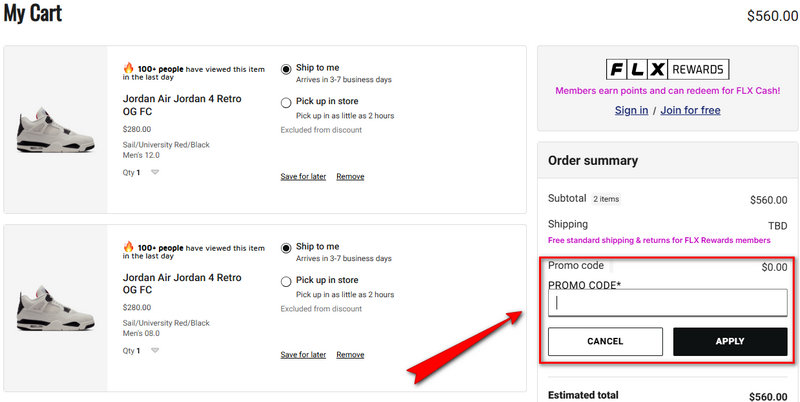Choose Pick up in store, first item
The height and width of the screenshot is (402, 800).
pos(286,102)
